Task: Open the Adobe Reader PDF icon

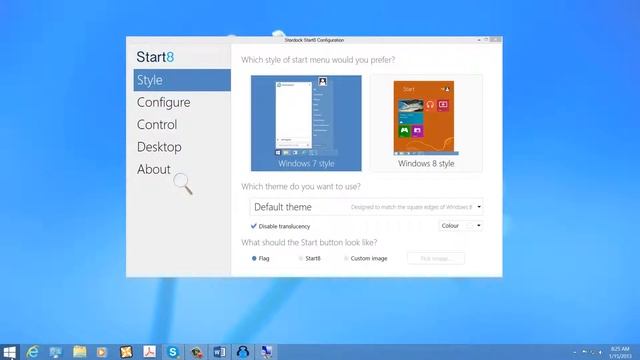Action: click(x=149, y=352)
